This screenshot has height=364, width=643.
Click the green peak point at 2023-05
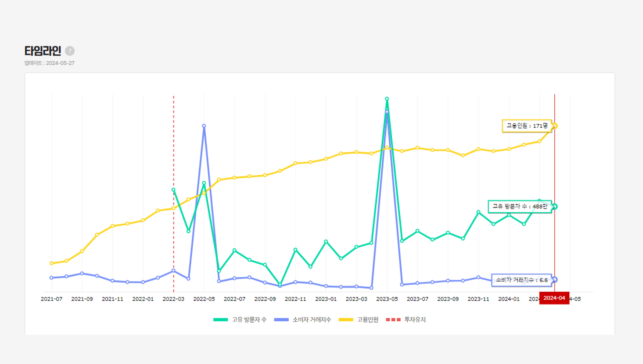point(387,99)
